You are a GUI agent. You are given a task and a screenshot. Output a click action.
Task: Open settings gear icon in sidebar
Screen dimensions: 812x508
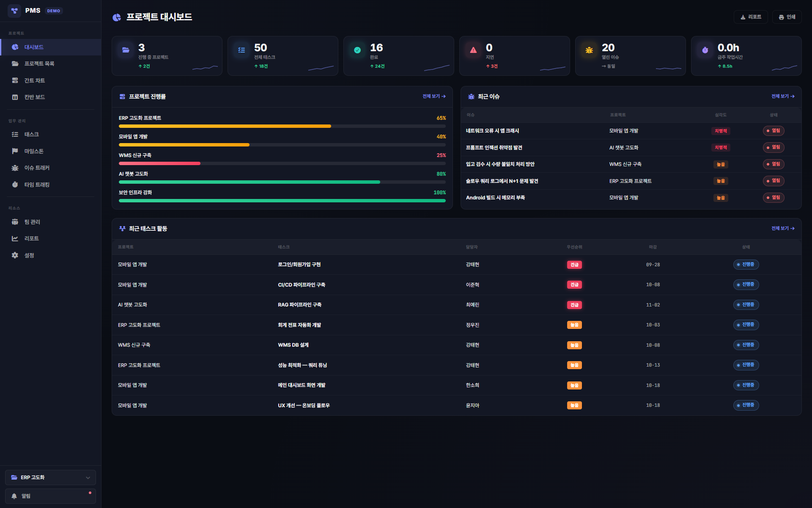tap(15, 255)
